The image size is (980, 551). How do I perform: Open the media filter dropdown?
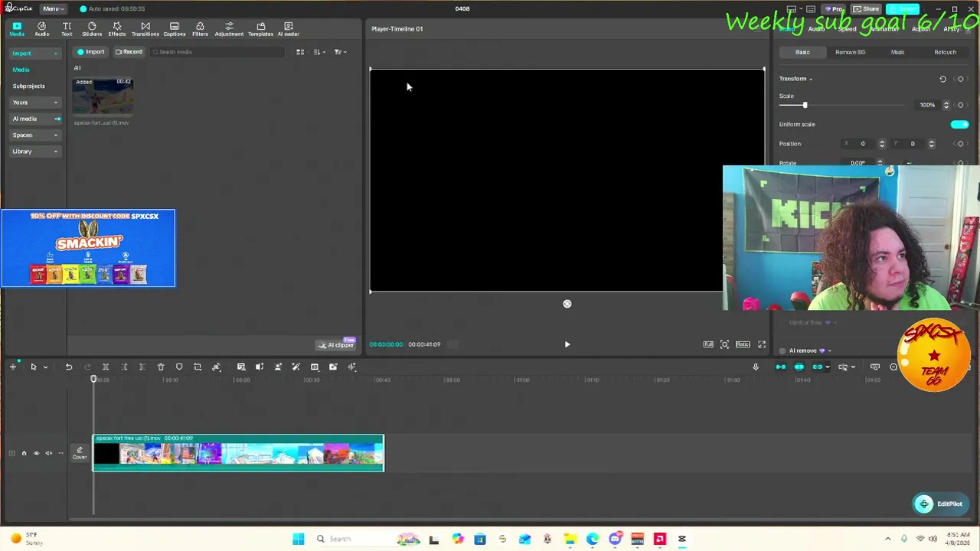pos(341,52)
